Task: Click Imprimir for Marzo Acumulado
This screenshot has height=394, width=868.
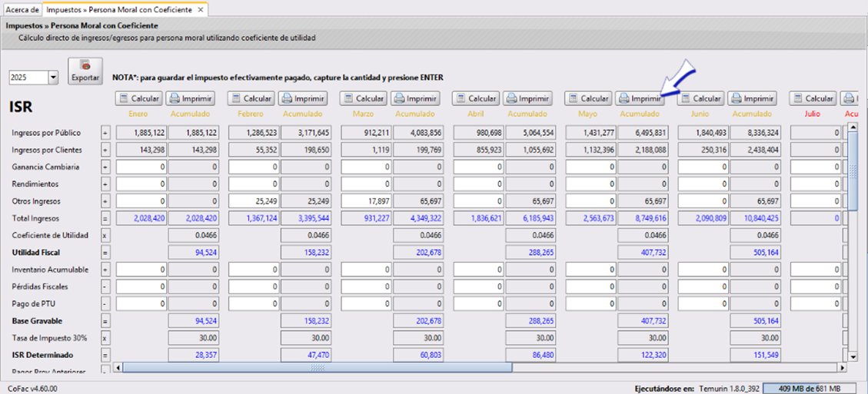Action: coord(415,98)
